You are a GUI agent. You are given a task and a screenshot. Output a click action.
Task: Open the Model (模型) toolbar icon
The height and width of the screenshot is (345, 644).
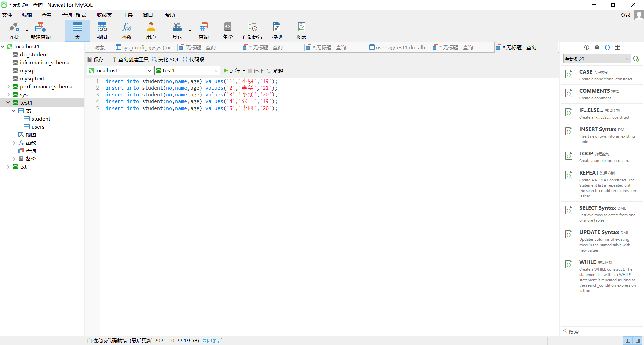(277, 31)
